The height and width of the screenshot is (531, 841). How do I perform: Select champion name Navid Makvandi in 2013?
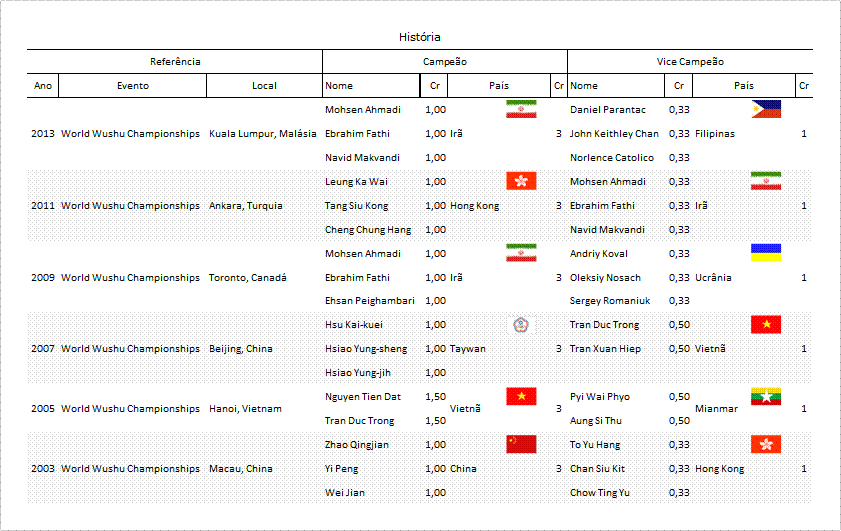point(362,158)
